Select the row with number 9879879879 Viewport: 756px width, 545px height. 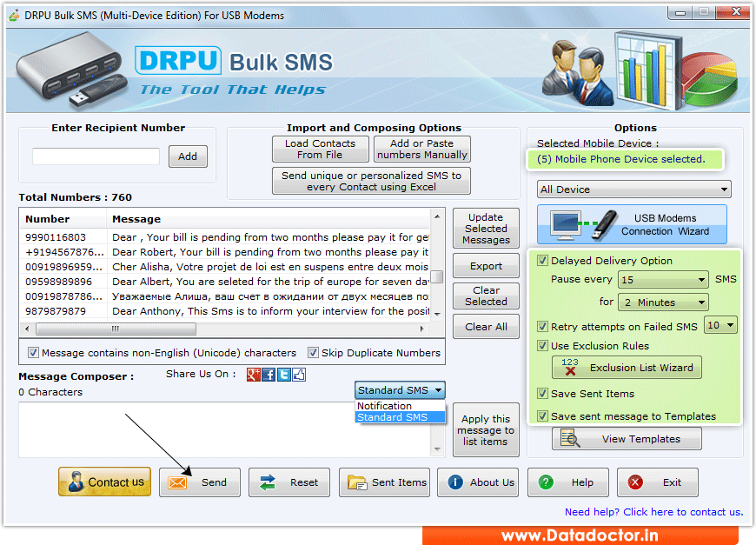(225, 311)
